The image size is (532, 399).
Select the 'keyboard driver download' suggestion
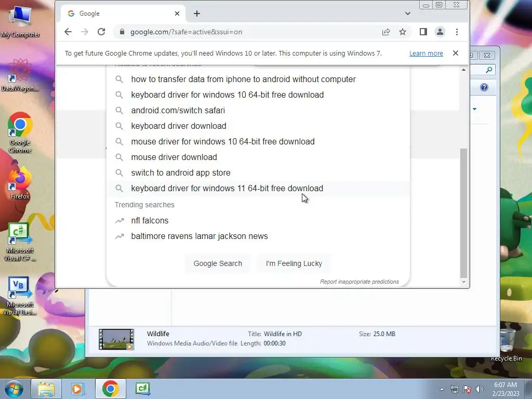[258, 126]
